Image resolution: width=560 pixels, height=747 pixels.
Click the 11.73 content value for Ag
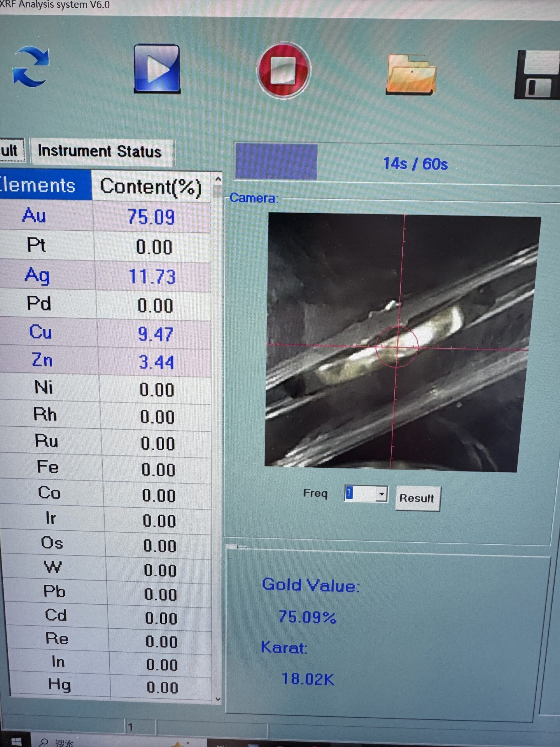coord(152,277)
